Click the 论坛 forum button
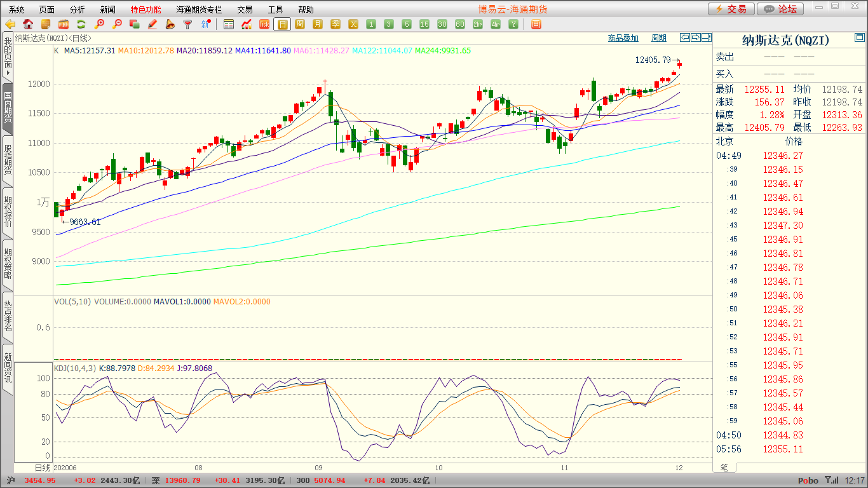Viewport: 868px width, 488px height. click(780, 9)
